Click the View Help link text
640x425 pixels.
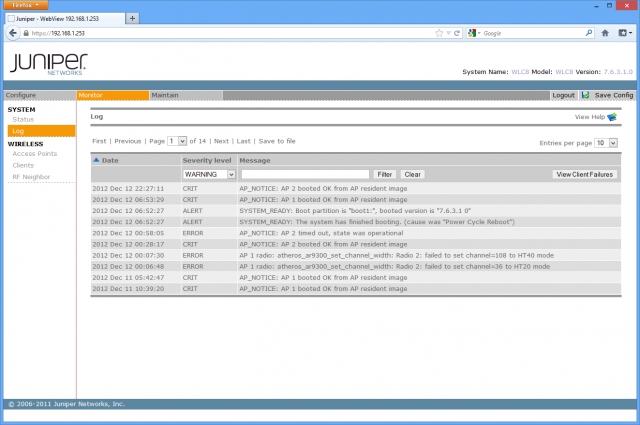(x=590, y=117)
